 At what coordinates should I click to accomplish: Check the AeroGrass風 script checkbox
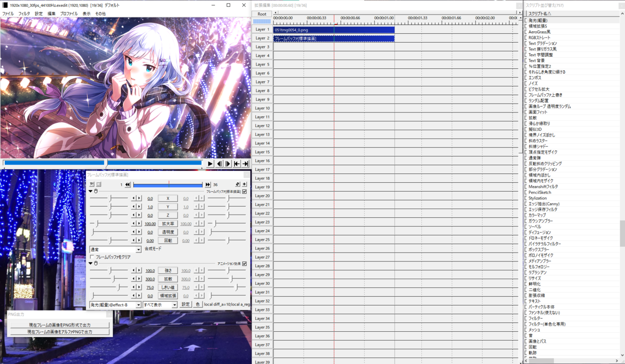click(526, 32)
